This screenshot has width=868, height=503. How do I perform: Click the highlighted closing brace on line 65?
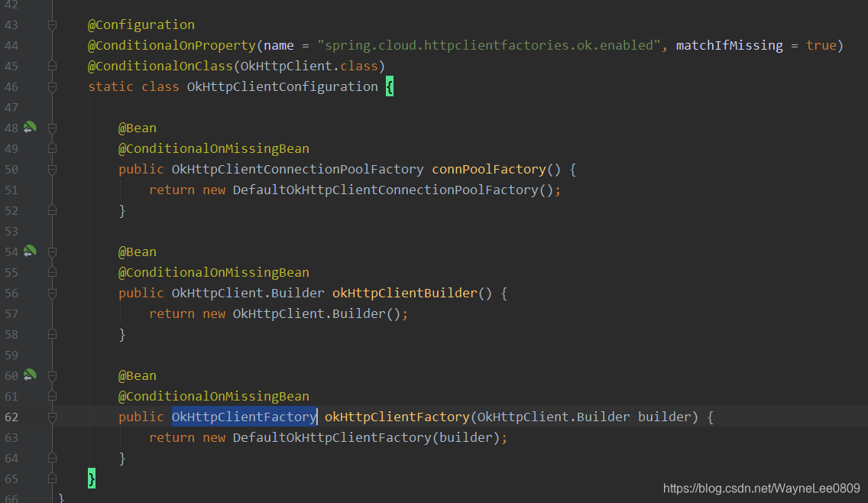[92, 479]
